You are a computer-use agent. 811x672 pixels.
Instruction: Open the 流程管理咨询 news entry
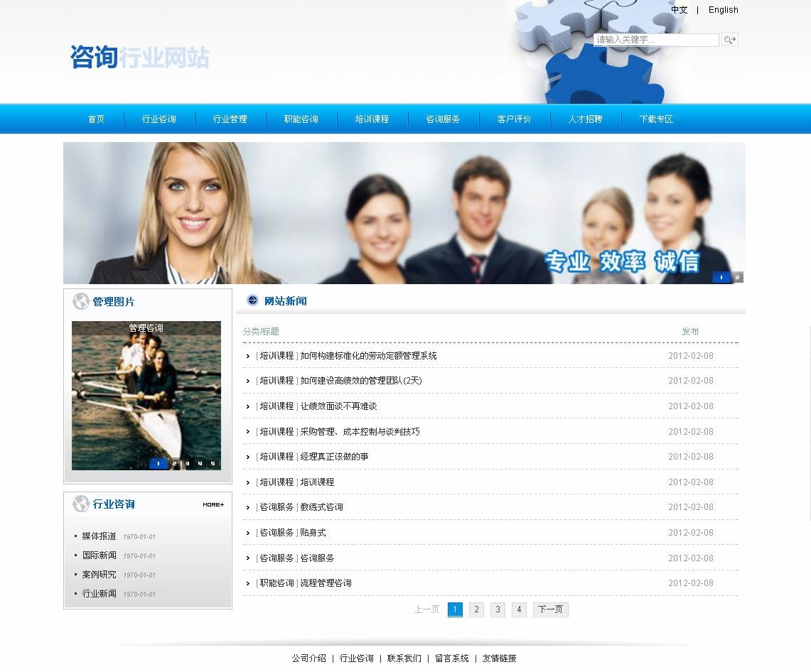[326, 583]
